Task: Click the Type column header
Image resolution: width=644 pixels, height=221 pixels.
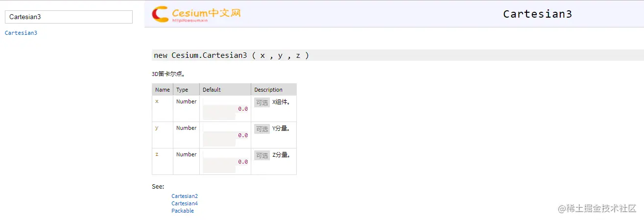Action: pos(182,90)
